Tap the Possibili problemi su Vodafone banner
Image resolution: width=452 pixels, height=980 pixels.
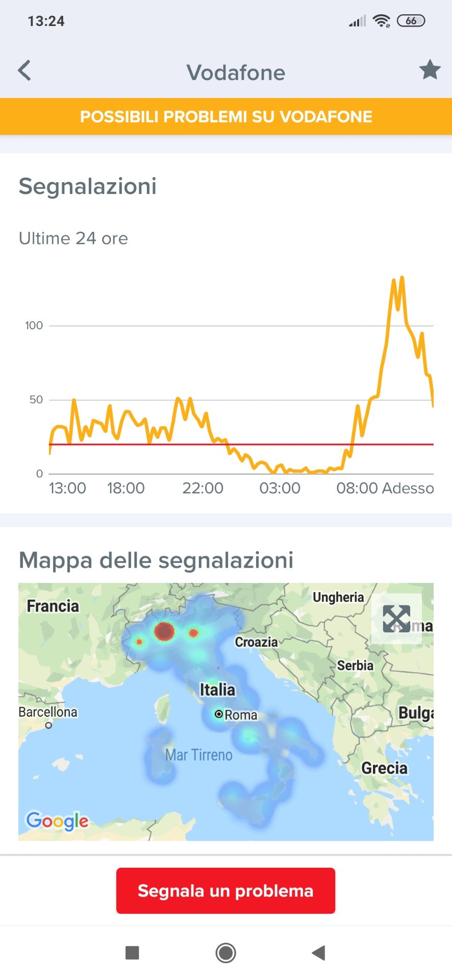(x=226, y=116)
